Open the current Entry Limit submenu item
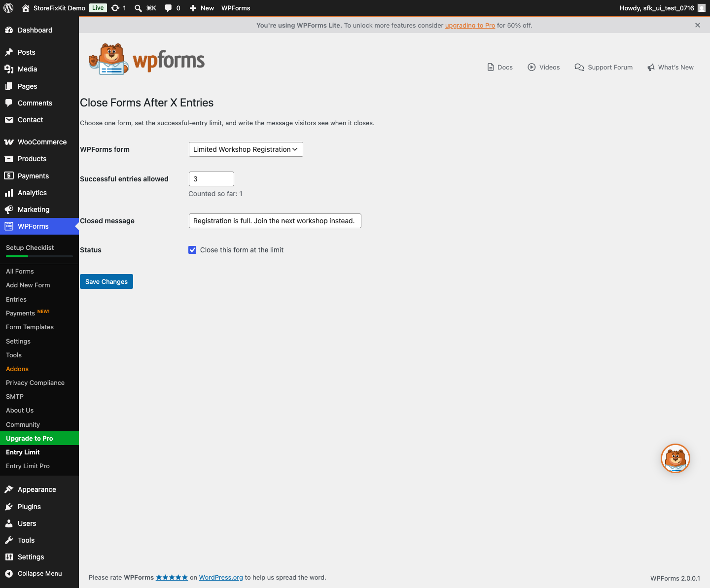 click(x=23, y=452)
